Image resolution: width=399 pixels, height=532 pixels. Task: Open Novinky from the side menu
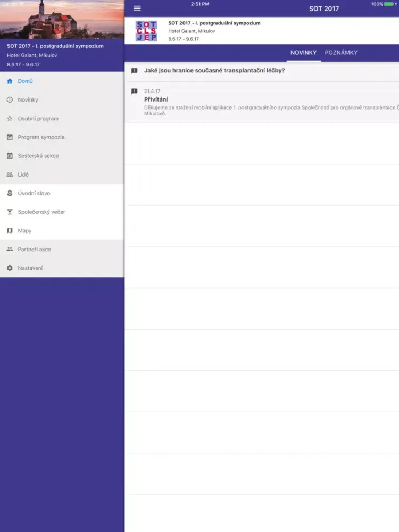click(62, 100)
